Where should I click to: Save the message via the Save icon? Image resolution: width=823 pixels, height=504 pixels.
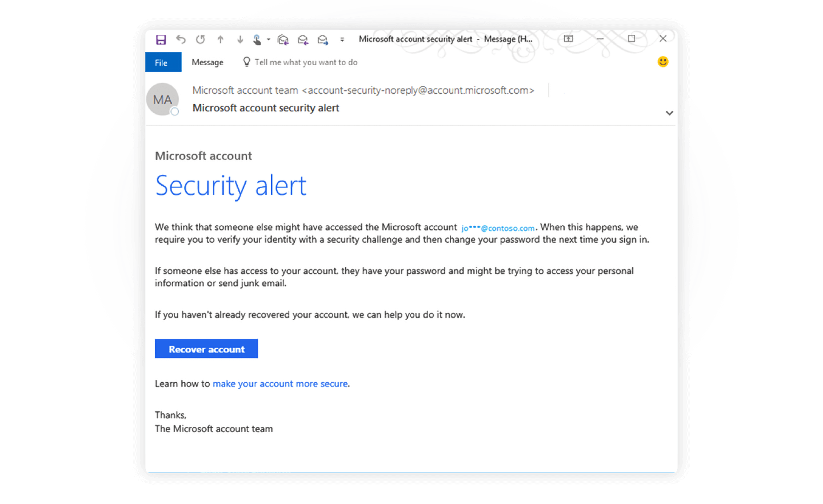pyautogui.click(x=161, y=39)
